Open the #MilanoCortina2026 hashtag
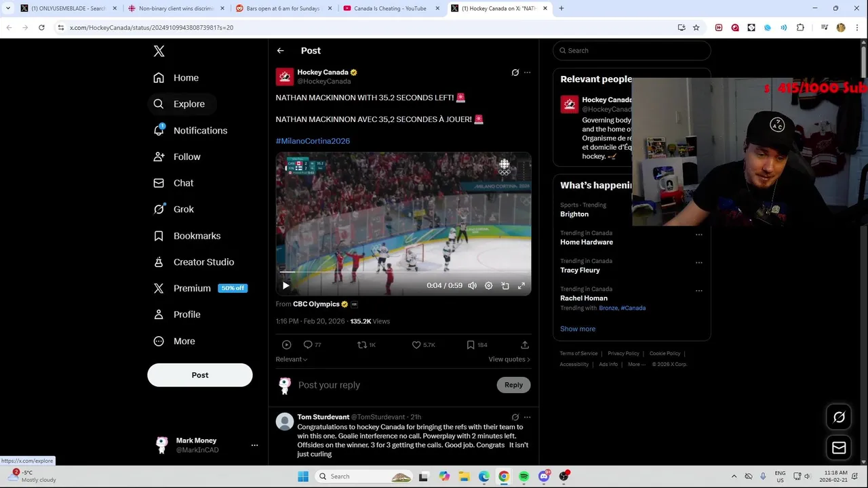Screen dimensions: 868x488 click(x=313, y=141)
